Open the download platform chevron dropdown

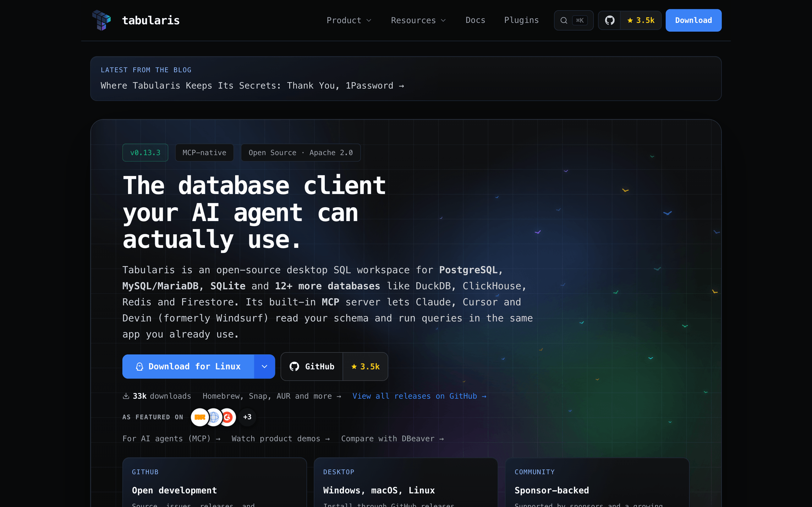pos(264,367)
